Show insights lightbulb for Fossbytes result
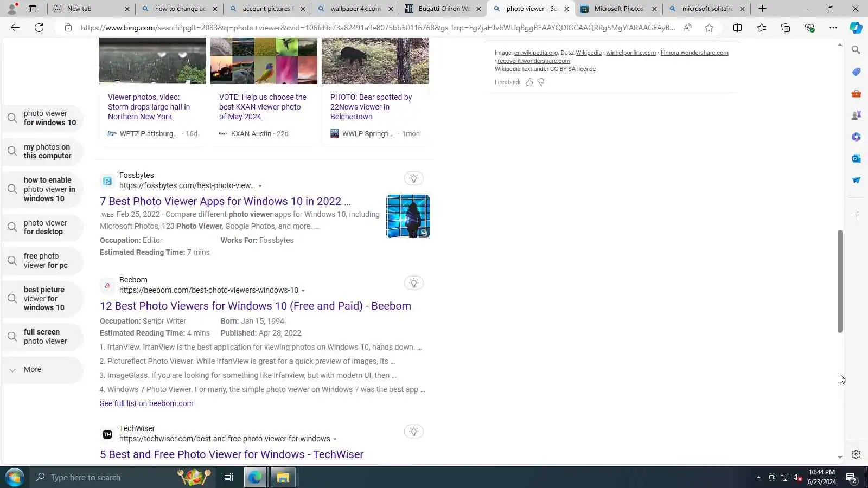This screenshot has width=868, height=488. [x=413, y=178]
